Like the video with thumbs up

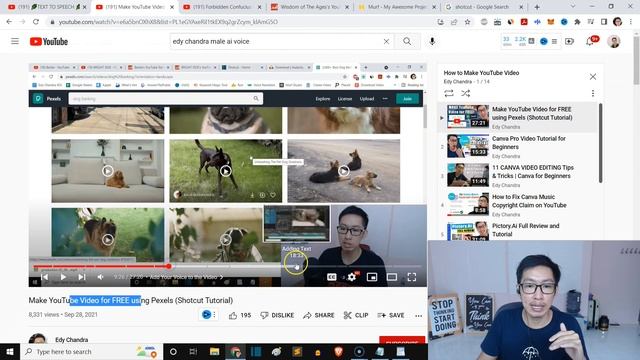(240, 315)
